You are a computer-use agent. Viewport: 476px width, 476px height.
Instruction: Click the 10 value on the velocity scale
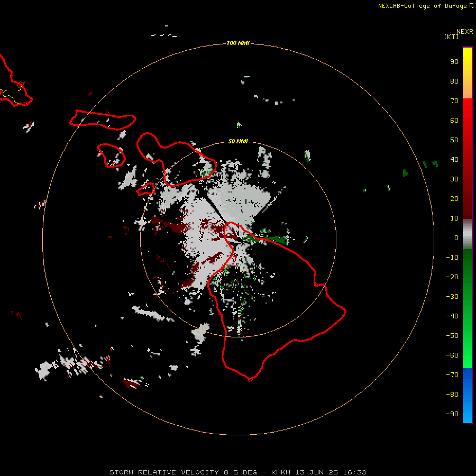pos(454,218)
